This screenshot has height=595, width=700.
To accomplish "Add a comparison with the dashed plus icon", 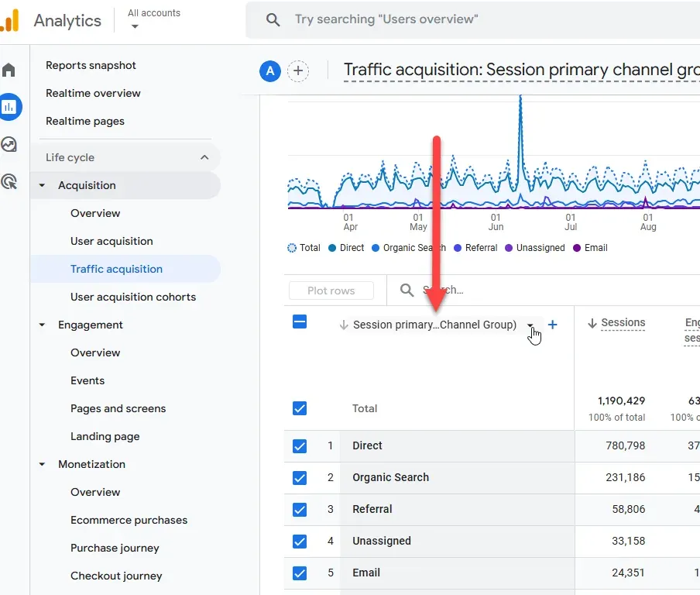I will [x=298, y=71].
